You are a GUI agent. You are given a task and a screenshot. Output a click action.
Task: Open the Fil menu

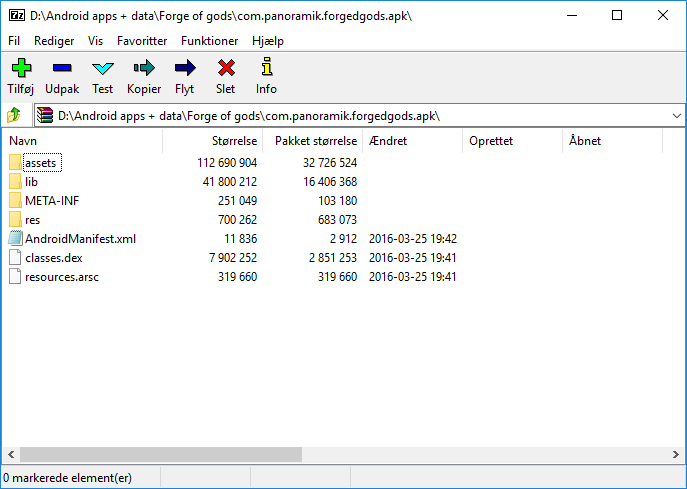pos(14,41)
